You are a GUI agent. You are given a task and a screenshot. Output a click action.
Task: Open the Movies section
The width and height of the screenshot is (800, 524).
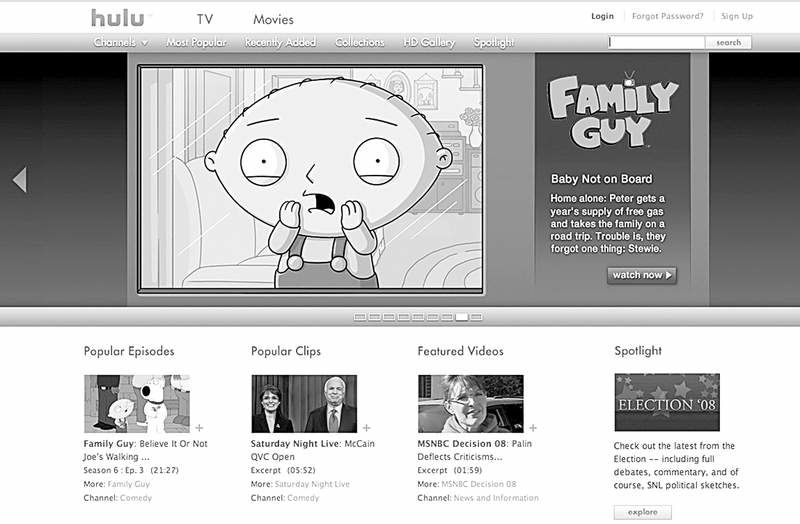click(x=273, y=19)
